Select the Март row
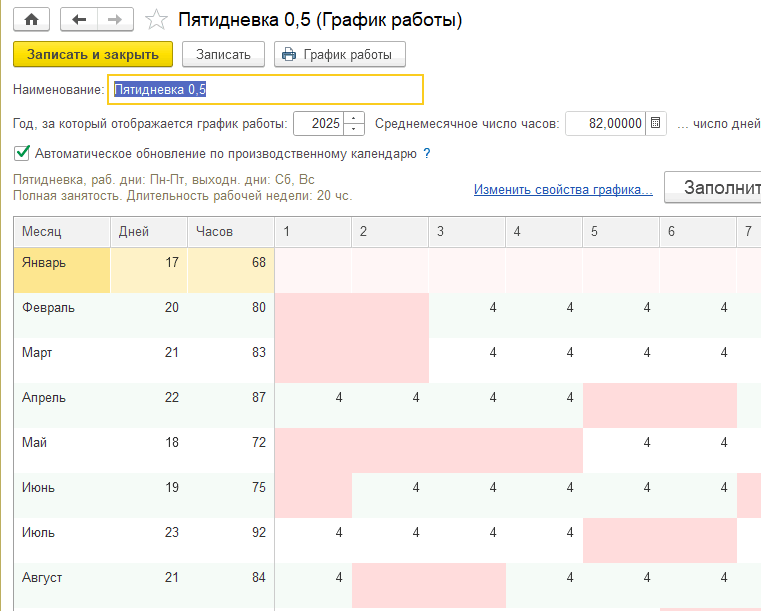 point(387,361)
